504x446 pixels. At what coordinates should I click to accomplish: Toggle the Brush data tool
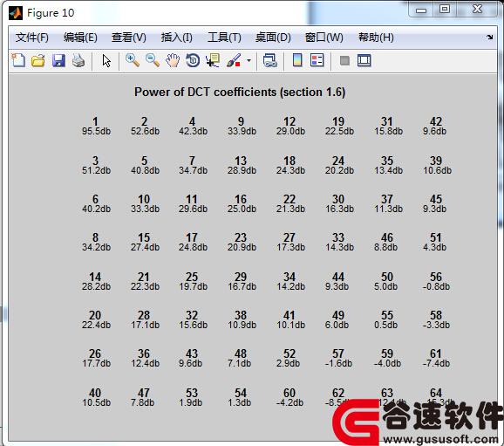234,60
